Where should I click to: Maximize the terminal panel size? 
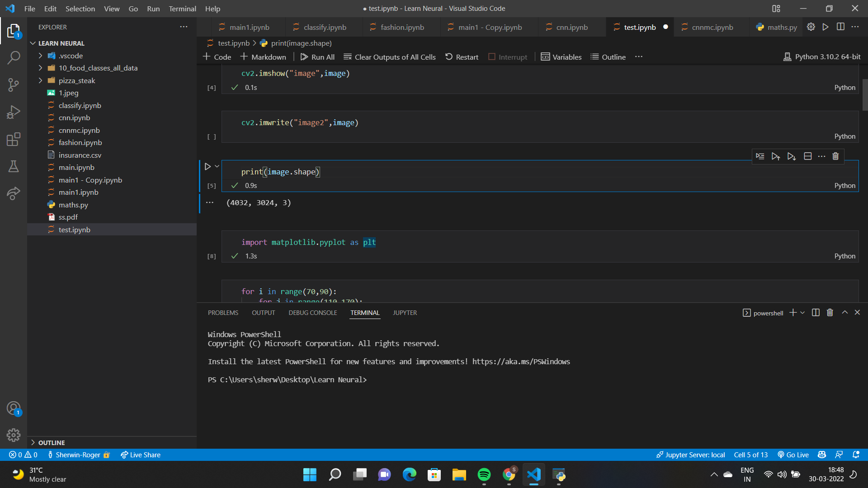[844, 313]
